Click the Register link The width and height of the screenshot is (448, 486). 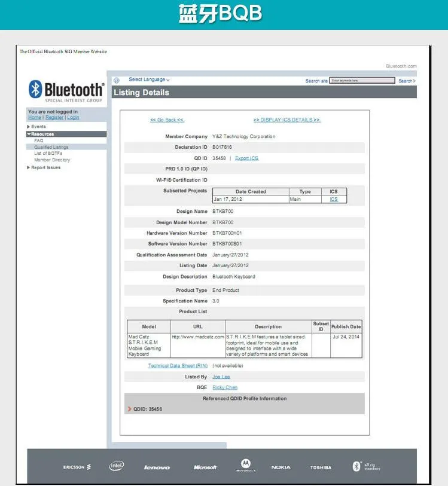point(54,118)
